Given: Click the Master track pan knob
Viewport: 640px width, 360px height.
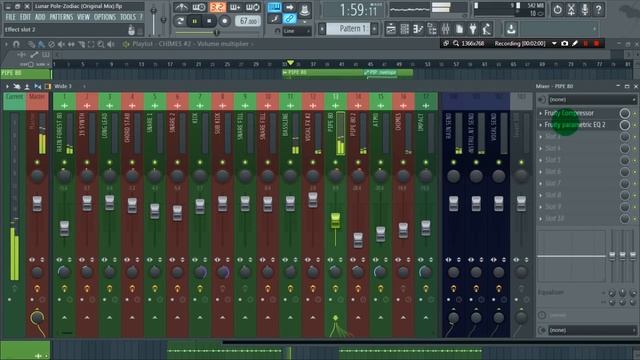Looking at the screenshot, I should pyautogui.click(x=37, y=176).
